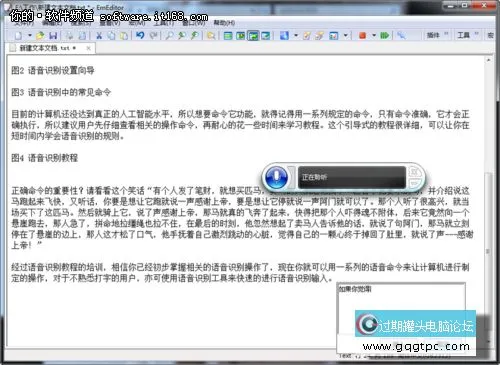
Task: Click the customize tools wrench icon
Action: (x=401, y=35)
